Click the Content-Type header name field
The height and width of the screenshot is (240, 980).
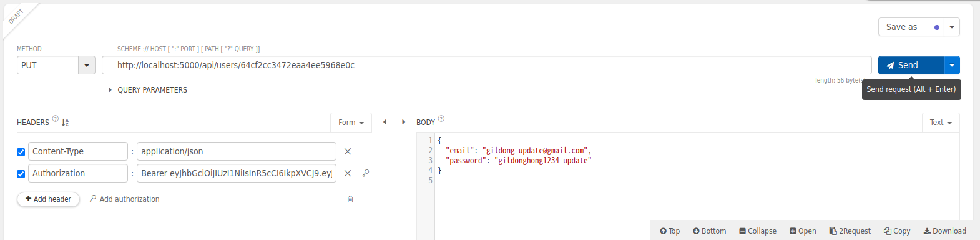point(78,151)
